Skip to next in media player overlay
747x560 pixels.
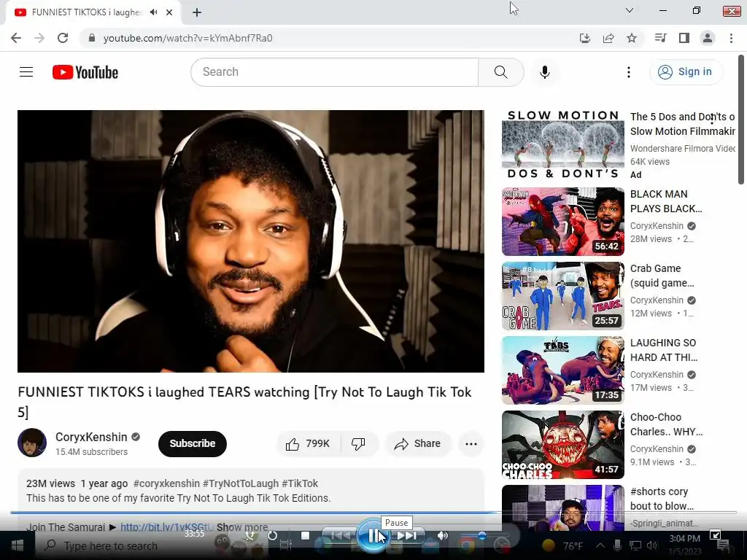406,536
